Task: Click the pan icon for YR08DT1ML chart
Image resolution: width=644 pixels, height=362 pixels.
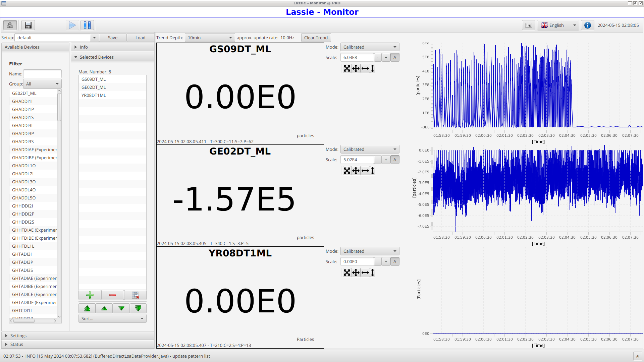Action: [356, 273]
